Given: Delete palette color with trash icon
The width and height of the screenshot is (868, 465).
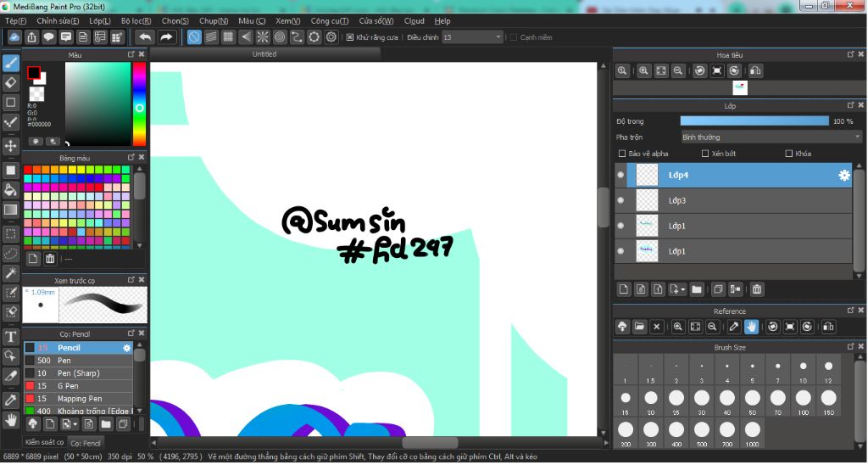Looking at the screenshot, I should click(50, 259).
